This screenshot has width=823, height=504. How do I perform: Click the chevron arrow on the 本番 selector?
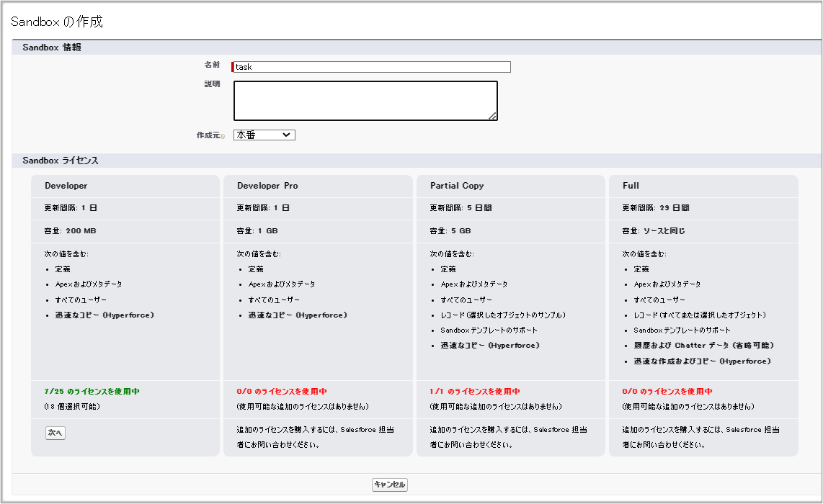288,135
